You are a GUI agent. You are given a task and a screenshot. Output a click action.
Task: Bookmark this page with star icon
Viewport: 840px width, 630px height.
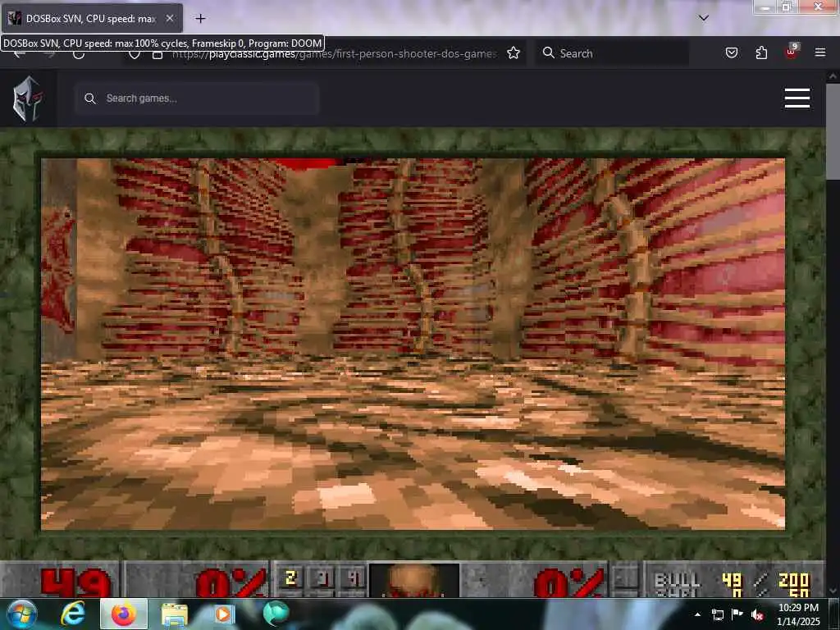pos(514,53)
